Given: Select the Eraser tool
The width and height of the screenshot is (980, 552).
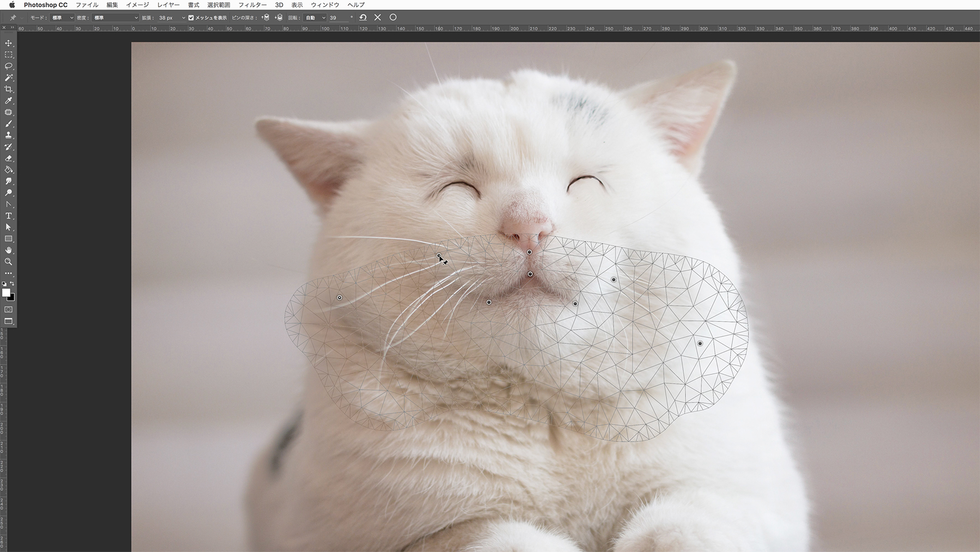Looking at the screenshot, I should click(x=9, y=159).
